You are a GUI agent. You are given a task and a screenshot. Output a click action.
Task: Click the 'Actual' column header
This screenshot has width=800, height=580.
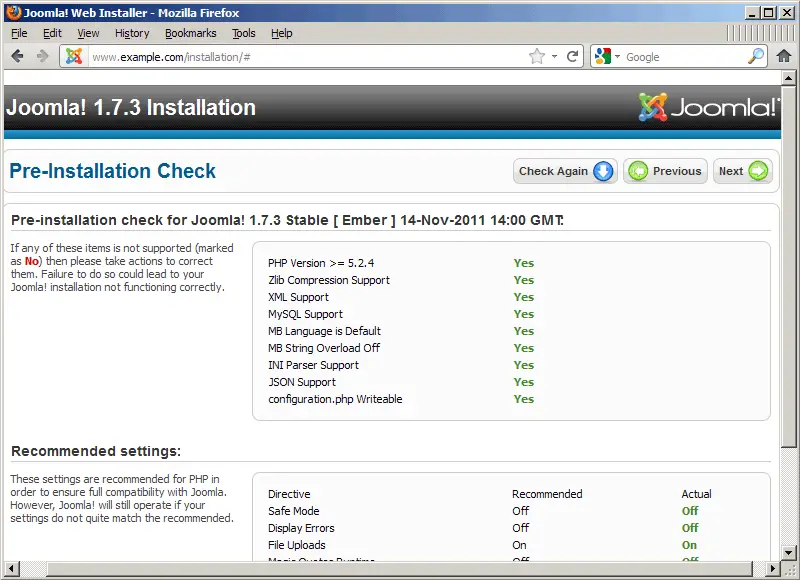696,494
